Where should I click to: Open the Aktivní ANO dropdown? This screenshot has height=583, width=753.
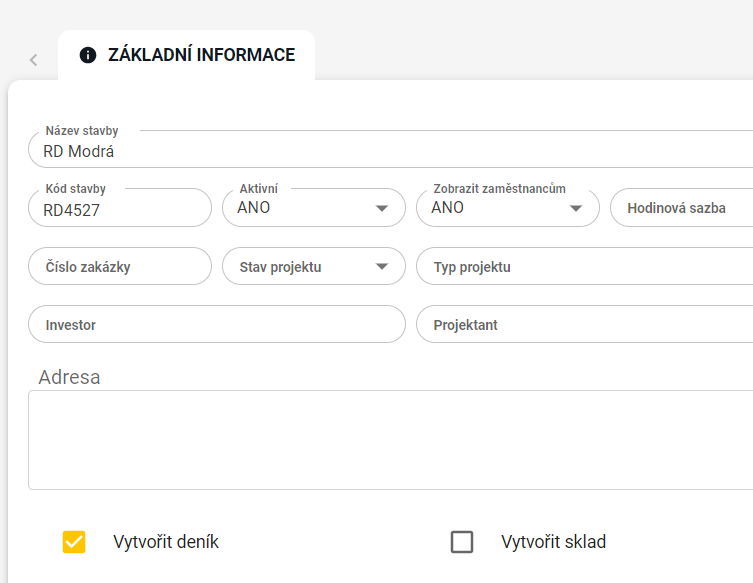[x=300, y=208]
